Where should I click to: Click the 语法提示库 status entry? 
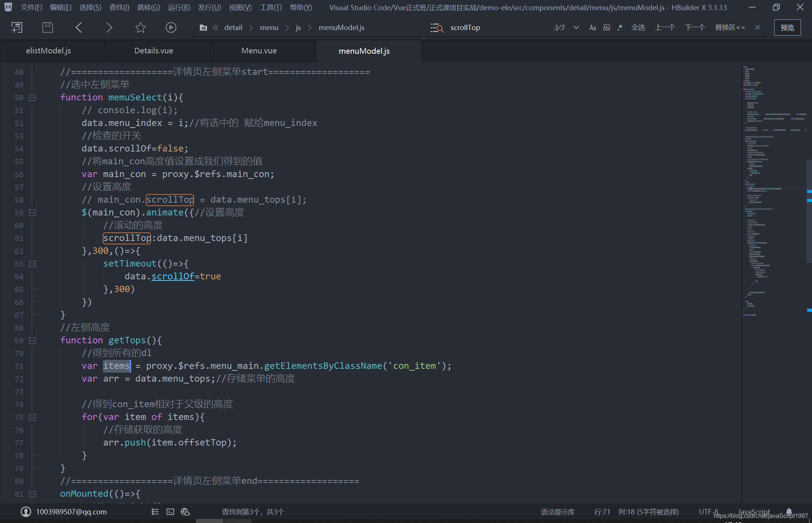557,512
